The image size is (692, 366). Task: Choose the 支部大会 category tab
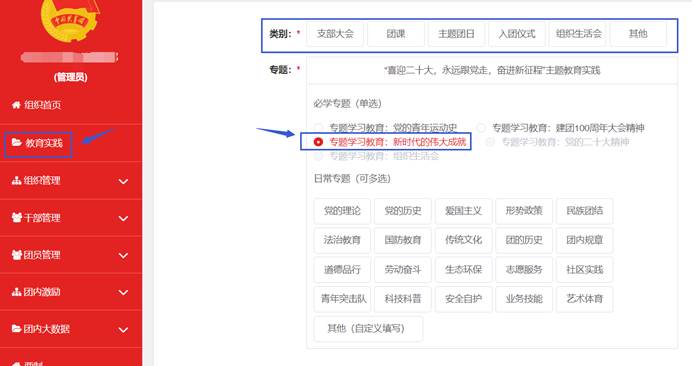(x=335, y=34)
